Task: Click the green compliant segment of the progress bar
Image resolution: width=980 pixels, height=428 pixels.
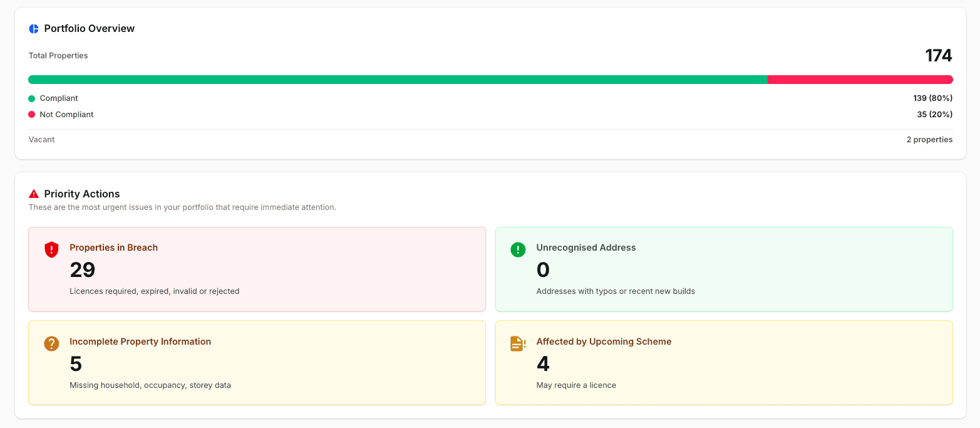Action: click(398, 80)
